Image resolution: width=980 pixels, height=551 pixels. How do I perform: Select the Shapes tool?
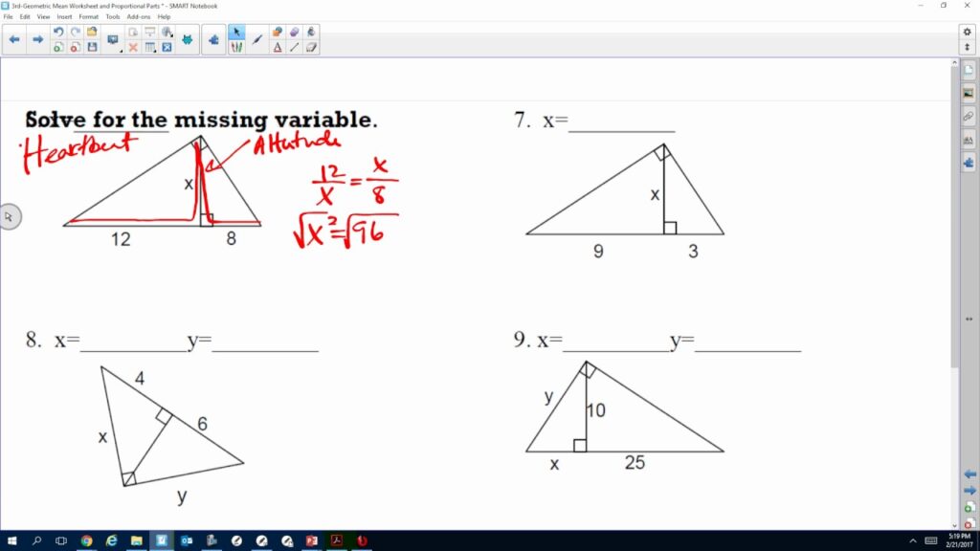pyautogui.click(x=277, y=32)
